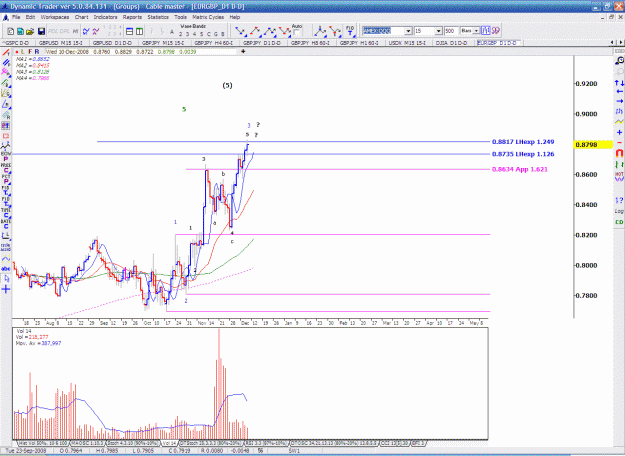
Task: Select the red trend line drawing tool
Action: (x=6, y=53)
